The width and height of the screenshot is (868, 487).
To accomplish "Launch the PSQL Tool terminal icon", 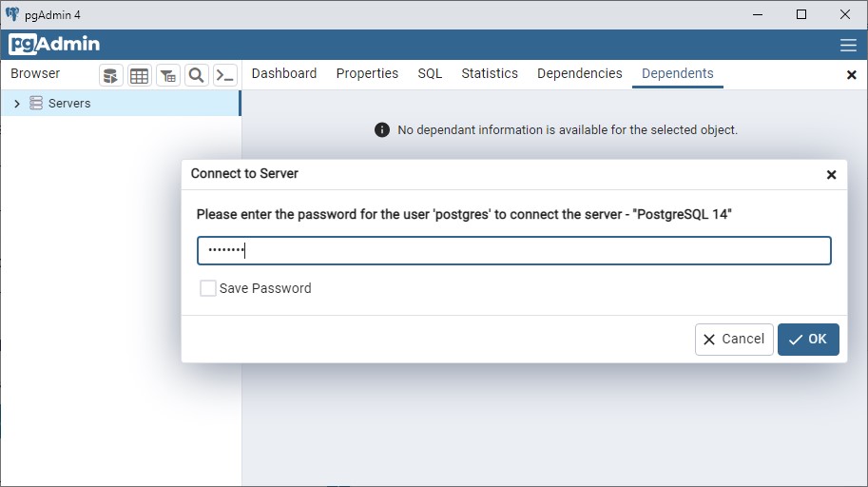I will tap(225, 75).
